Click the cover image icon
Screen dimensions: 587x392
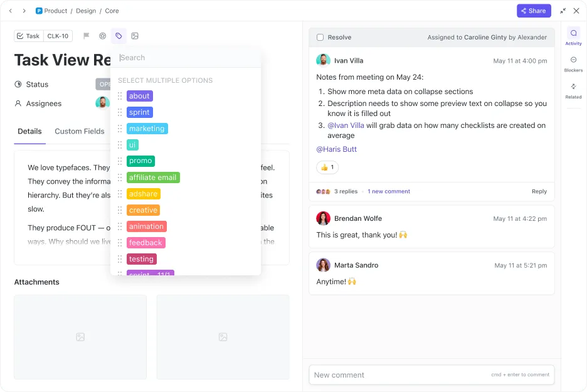135,36
